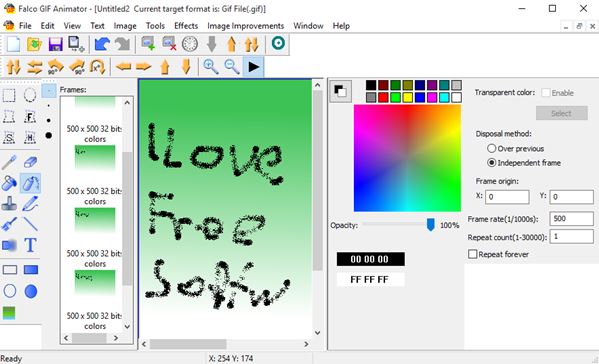Click the Frame rate input field
This screenshot has height=364, width=599.
[x=571, y=218]
